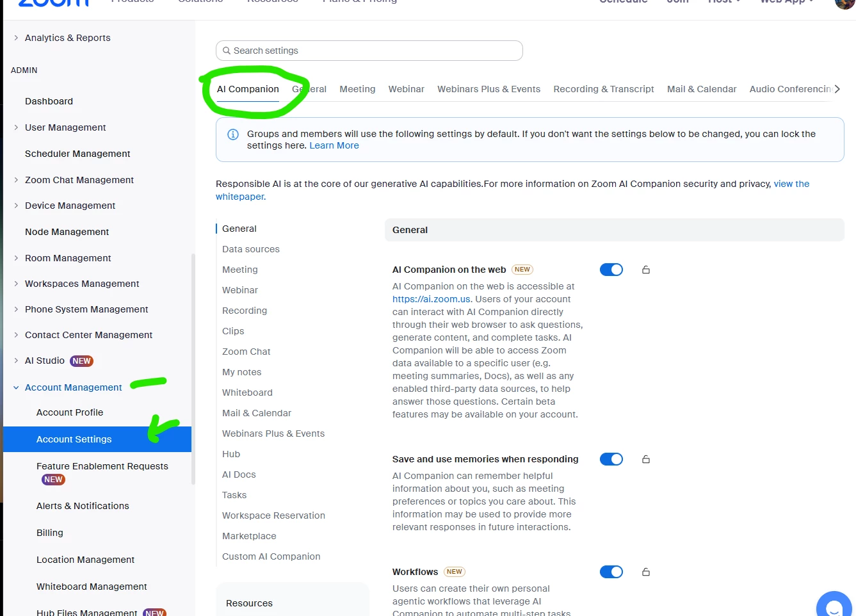Select Account Settings in sidebar
Viewport: 856px width, 616px height.
point(97,439)
